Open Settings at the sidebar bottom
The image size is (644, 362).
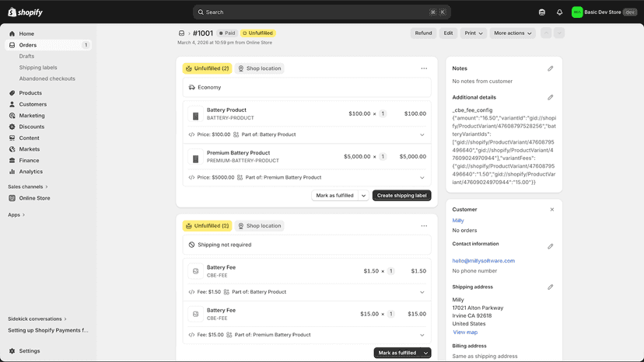30,351
